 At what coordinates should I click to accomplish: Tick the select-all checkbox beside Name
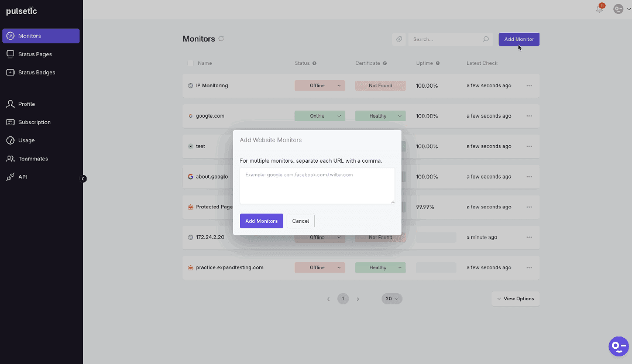190,63
